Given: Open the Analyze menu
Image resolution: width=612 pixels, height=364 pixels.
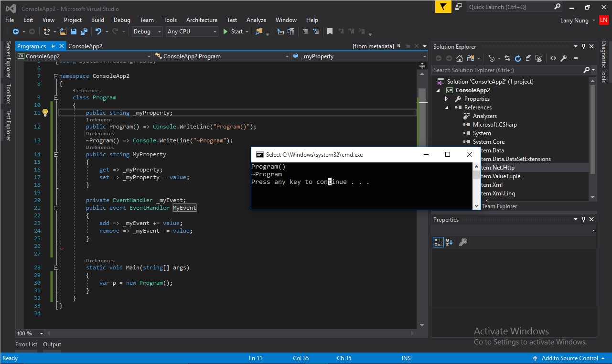Looking at the screenshot, I should (x=256, y=20).
